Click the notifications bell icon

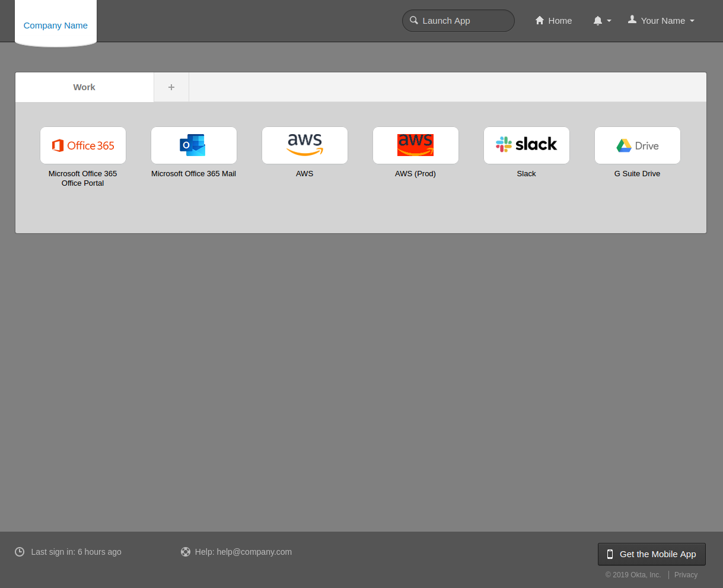pyautogui.click(x=598, y=21)
